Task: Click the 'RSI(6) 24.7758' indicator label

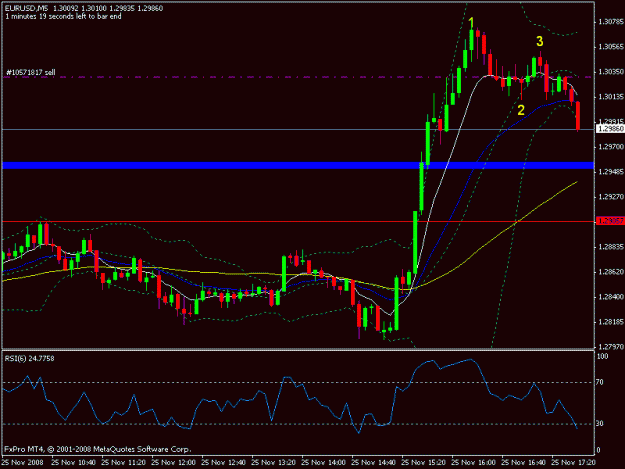Action: 29,359
